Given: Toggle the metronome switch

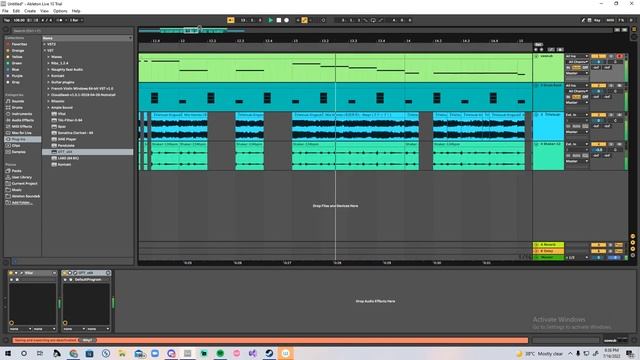Looking at the screenshot, I should 60,20.
